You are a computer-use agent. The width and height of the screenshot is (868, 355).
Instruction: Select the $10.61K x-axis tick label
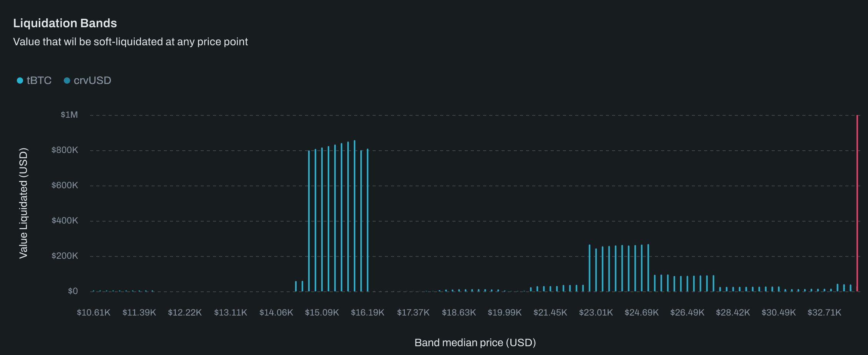click(93, 312)
